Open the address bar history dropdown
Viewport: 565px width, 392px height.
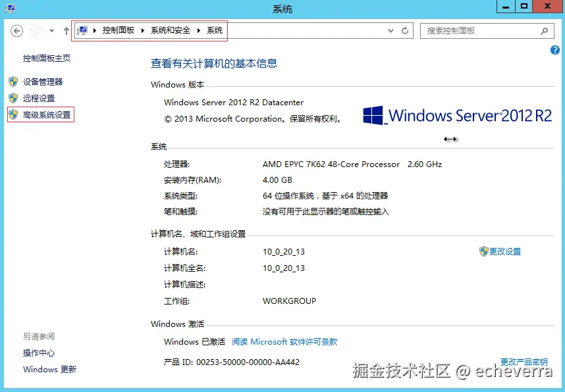click(390, 31)
